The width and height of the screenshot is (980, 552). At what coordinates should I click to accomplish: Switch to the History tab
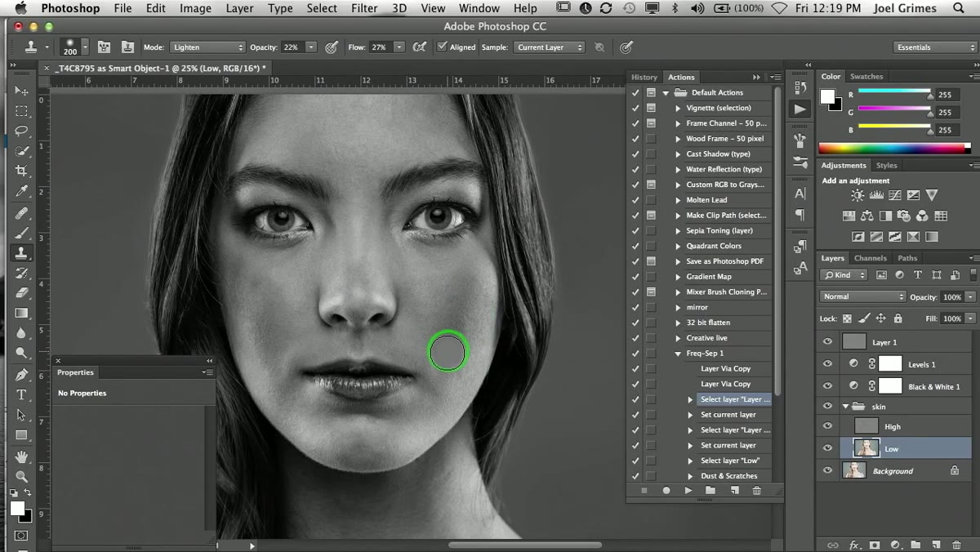644,77
